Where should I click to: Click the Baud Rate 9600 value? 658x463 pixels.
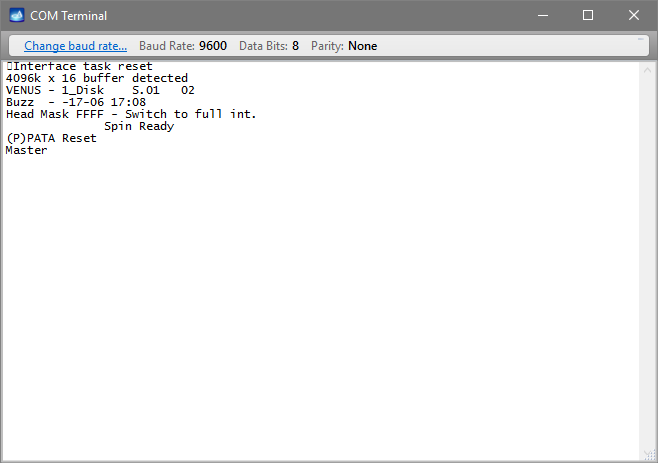click(x=213, y=46)
